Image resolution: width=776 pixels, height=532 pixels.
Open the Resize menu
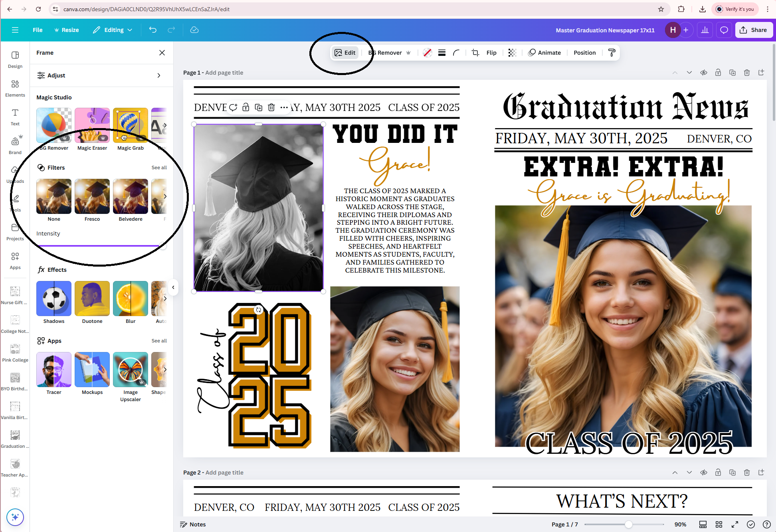coord(67,30)
